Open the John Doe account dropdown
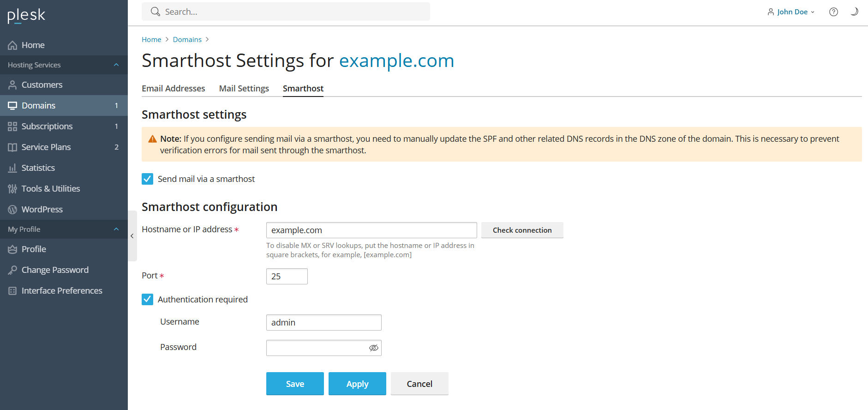The height and width of the screenshot is (410, 868). click(x=791, y=12)
